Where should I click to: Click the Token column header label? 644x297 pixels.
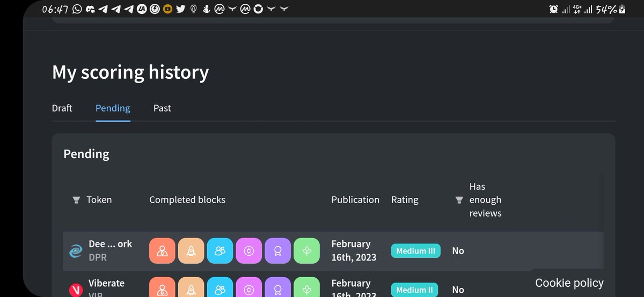pos(99,200)
